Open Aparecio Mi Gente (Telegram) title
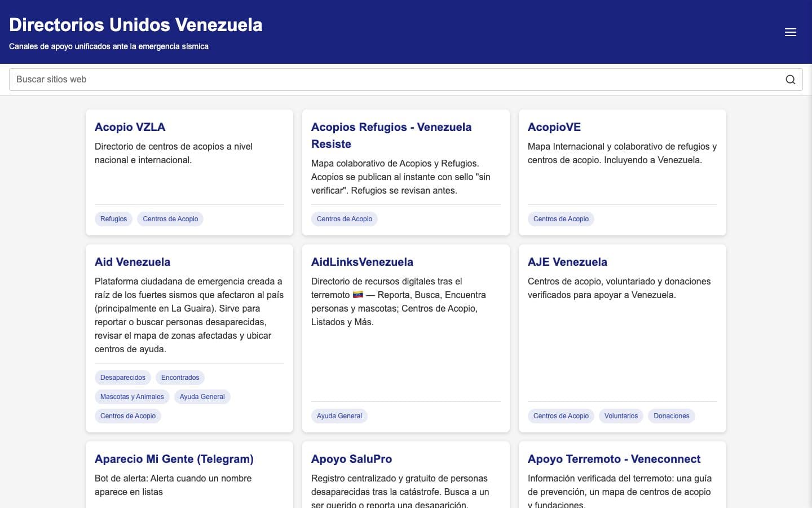The width and height of the screenshot is (812, 508). click(174, 459)
